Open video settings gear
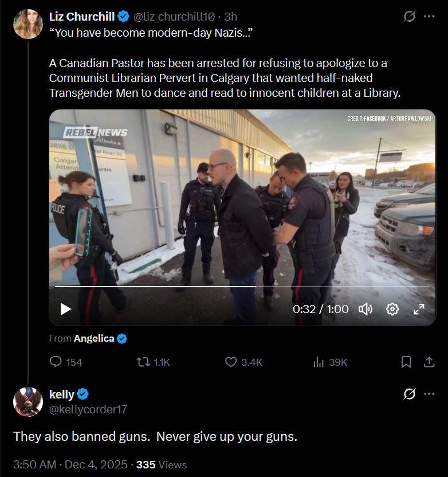 [392, 309]
